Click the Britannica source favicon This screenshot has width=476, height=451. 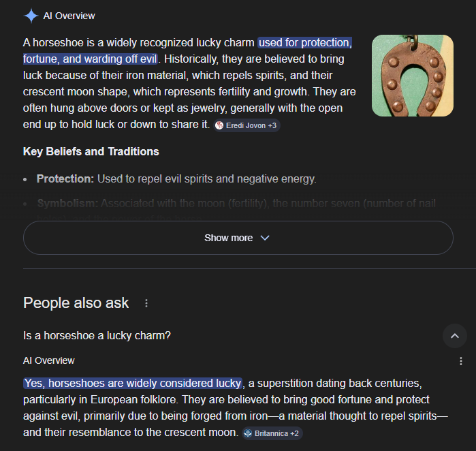point(248,433)
